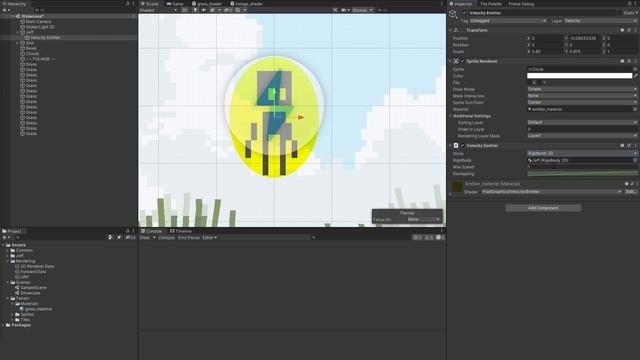This screenshot has height=360, width=640.
Task: Click the white Color swatch
Action: point(580,76)
